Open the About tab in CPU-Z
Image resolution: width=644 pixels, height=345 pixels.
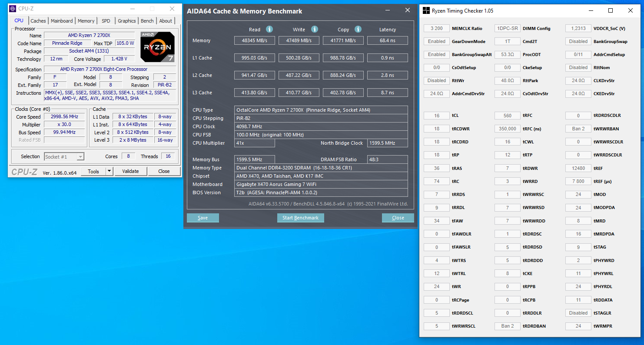[x=166, y=21]
